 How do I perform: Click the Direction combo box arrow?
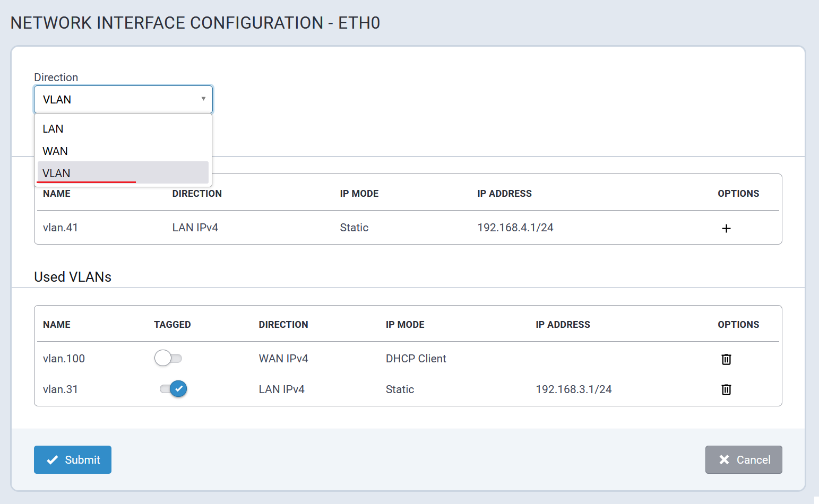tap(203, 99)
